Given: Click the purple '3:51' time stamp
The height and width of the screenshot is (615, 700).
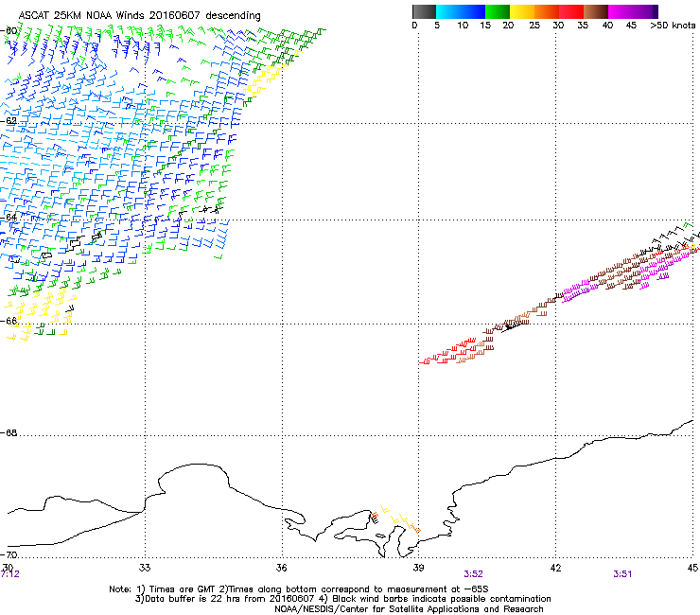Looking at the screenshot, I should (x=622, y=574).
